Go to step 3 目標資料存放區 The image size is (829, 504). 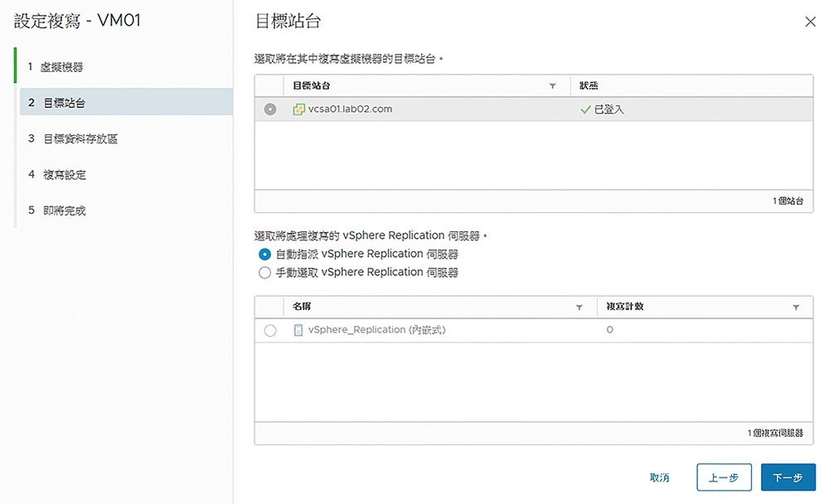[x=72, y=138]
